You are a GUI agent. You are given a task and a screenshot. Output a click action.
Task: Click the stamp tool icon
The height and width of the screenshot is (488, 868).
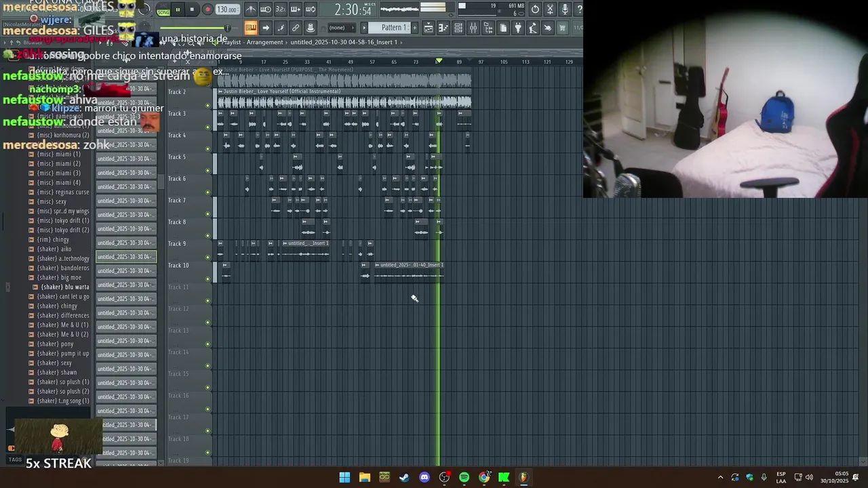pyautogui.click(x=311, y=28)
